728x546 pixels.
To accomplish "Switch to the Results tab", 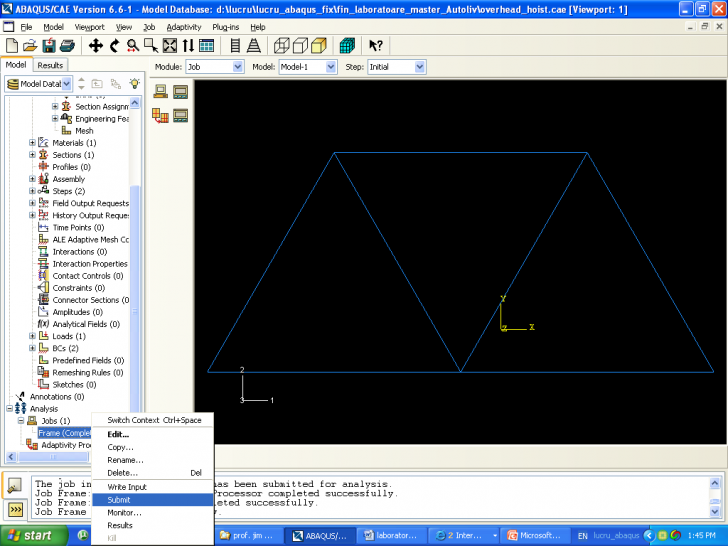I will pyautogui.click(x=50, y=65).
